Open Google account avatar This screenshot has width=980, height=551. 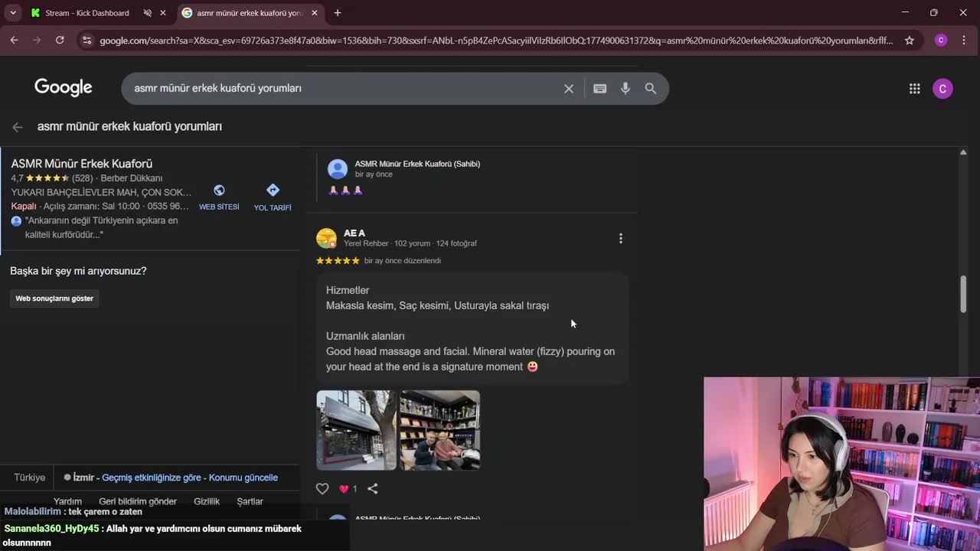pyautogui.click(x=942, y=89)
